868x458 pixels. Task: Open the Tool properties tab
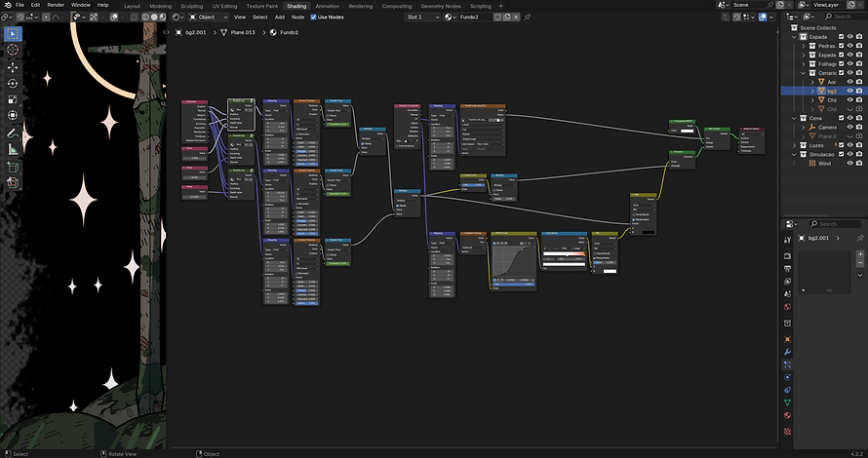point(787,240)
